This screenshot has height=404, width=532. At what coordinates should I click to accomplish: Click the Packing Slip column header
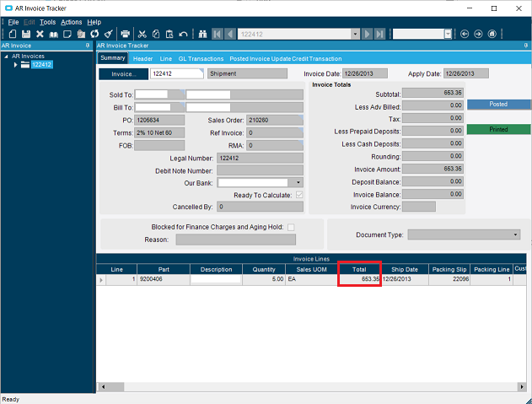pyautogui.click(x=449, y=269)
